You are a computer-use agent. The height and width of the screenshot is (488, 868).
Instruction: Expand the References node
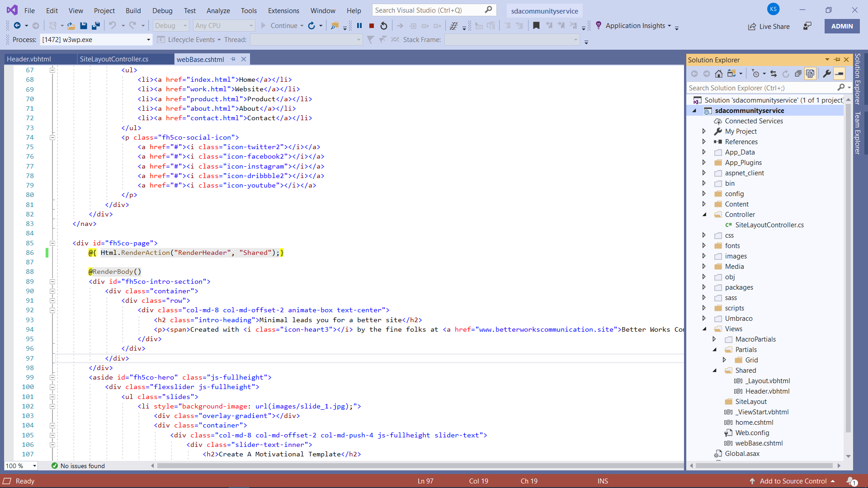coord(704,142)
